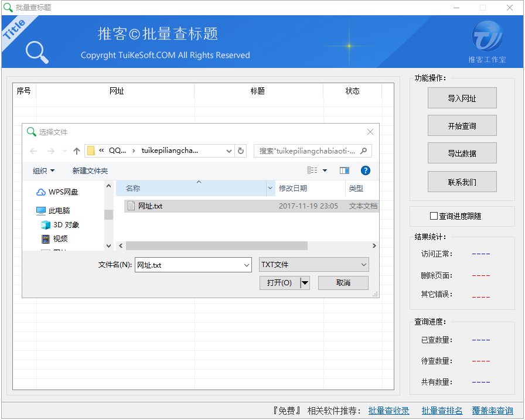525x420 pixels.
Task: Click the view mode list icon
Action: pyautogui.click(x=312, y=170)
